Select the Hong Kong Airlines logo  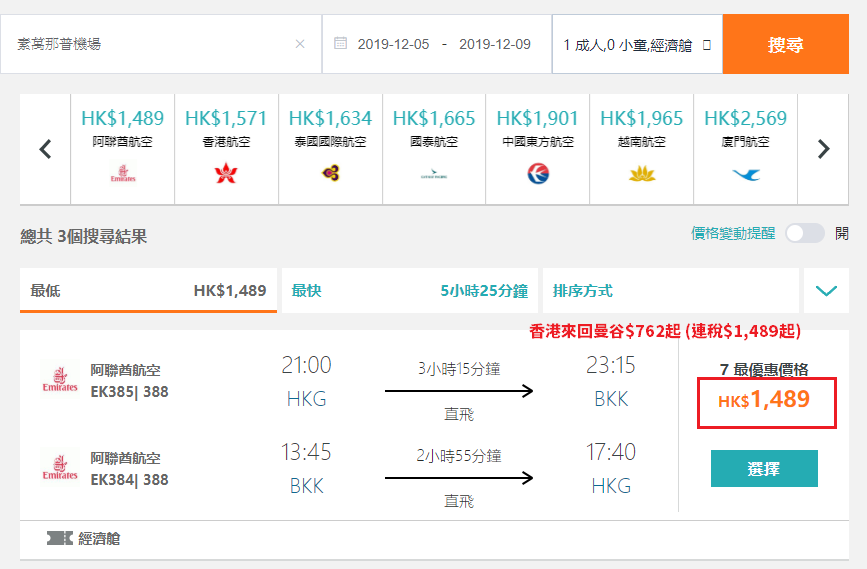226,174
